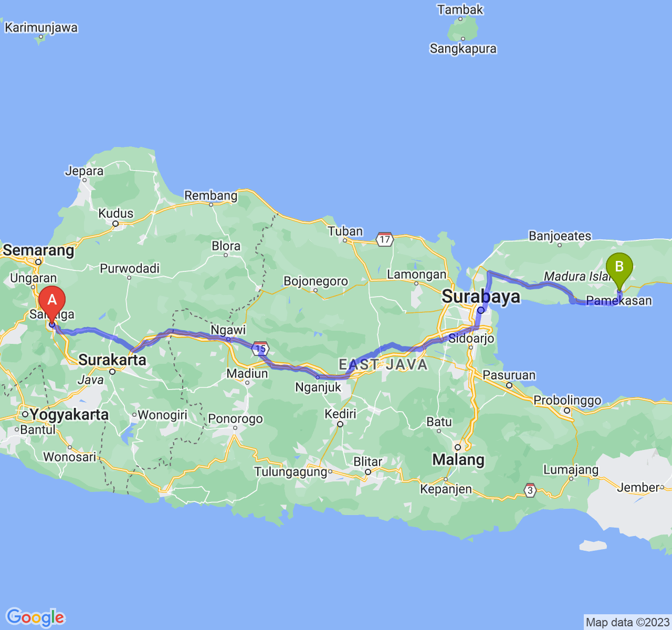The width and height of the screenshot is (672, 630).
Task: Click the Tulungagung town label
Action: click(x=291, y=472)
